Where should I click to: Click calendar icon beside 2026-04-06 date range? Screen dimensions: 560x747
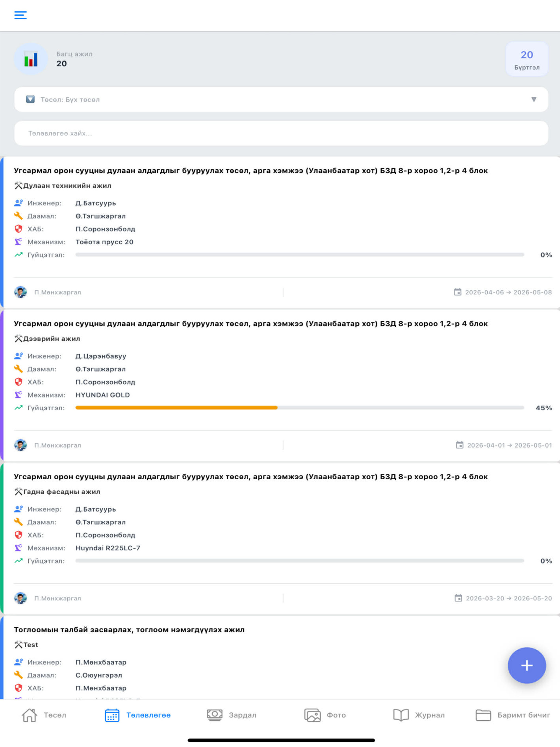tap(457, 292)
